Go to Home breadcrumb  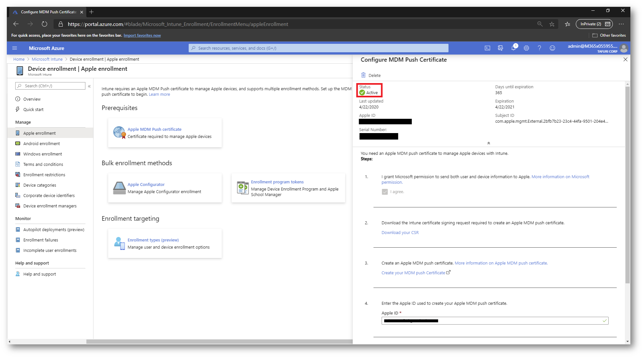[x=19, y=59]
